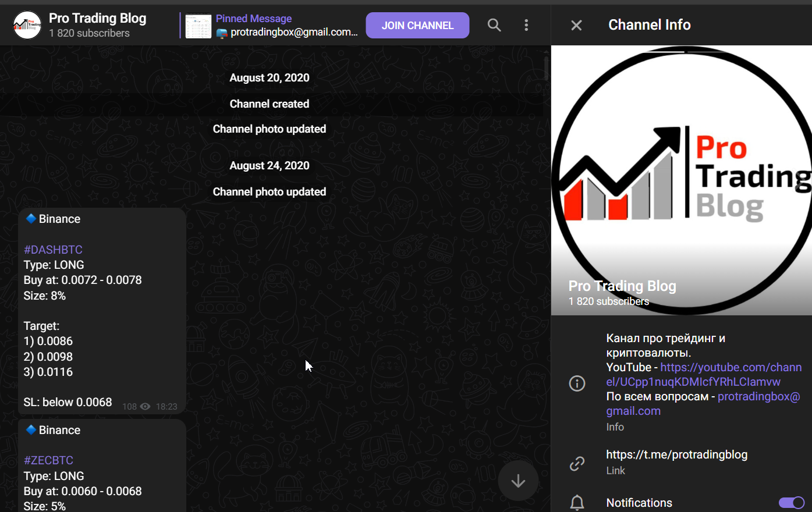The image size is (812, 512).
Task: Click the chain link icon
Action: coord(577,463)
